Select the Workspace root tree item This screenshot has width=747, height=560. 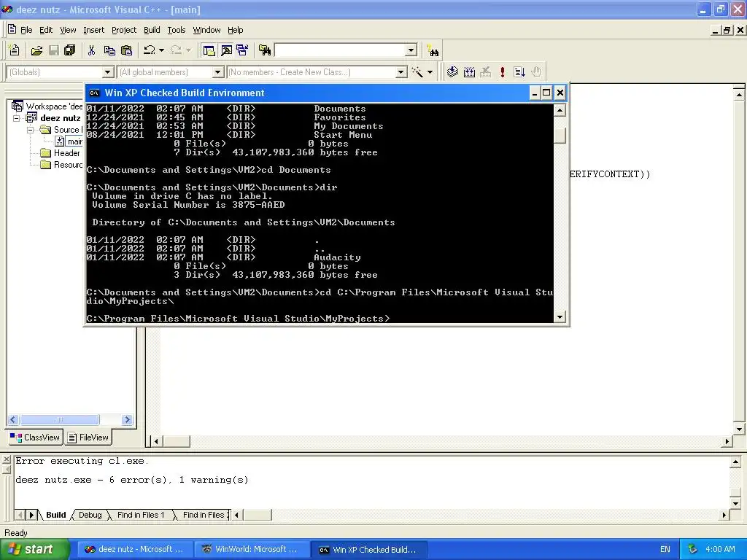point(54,106)
